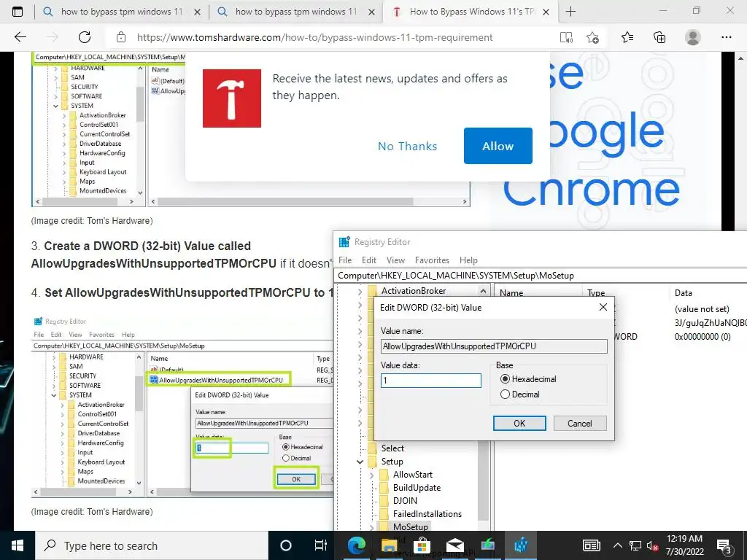Open the Edge profile avatar

(692, 37)
